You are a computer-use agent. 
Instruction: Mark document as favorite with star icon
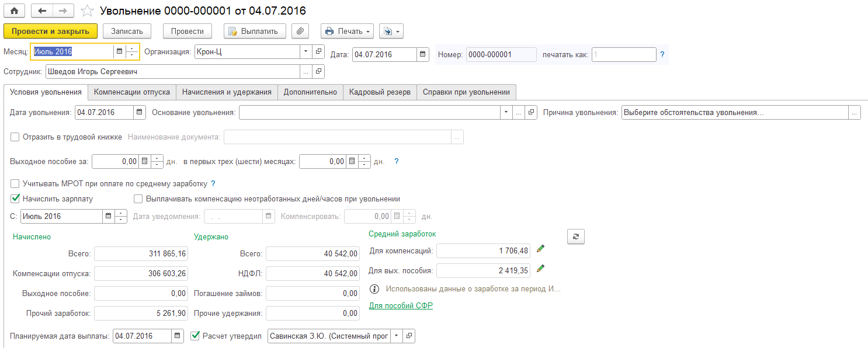pos(87,11)
